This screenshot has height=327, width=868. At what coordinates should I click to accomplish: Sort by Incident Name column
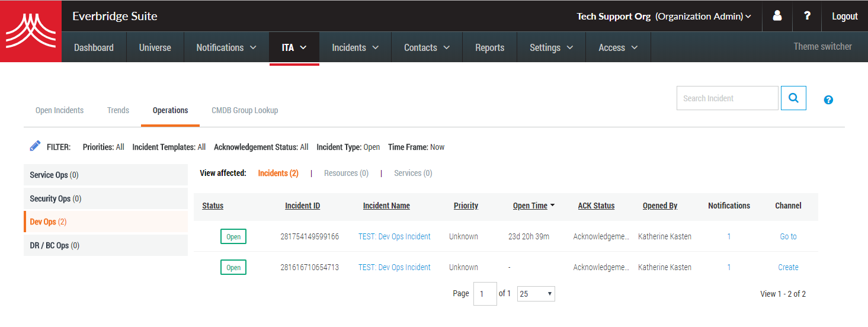click(x=386, y=206)
